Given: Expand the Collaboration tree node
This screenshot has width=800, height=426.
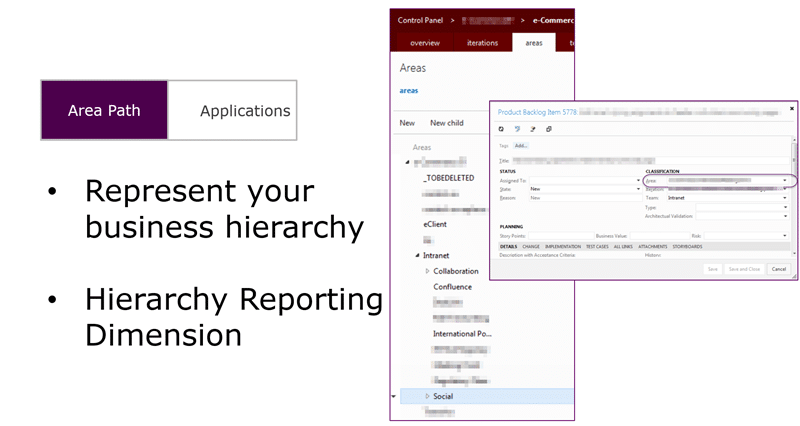Looking at the screenshot, I should point(428,271).
